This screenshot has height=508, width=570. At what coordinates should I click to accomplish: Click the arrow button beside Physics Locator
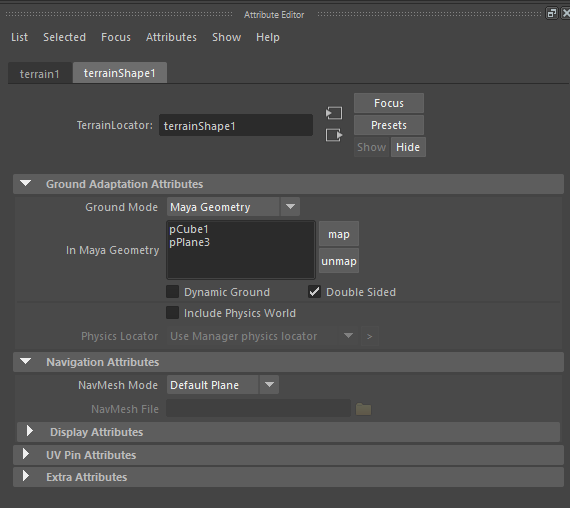(x=370, y=336)
